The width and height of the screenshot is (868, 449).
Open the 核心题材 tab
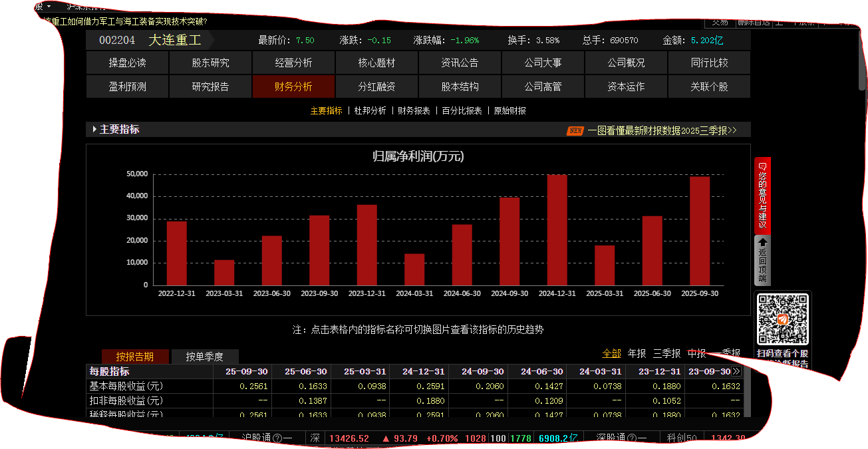[x=376, y=63]
